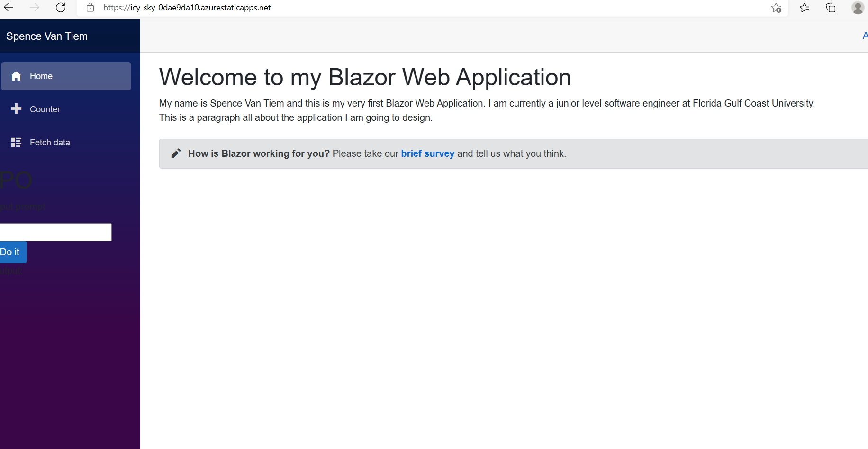Click the add-to-favorites star icon
The height and width of the screenshot is (449, 868).
click(x=776, y=8)
